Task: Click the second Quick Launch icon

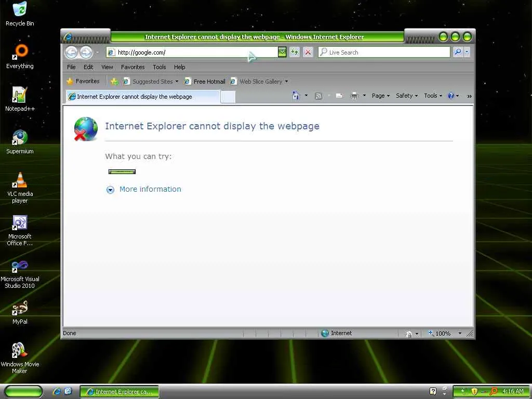Action: pos(68,391)
